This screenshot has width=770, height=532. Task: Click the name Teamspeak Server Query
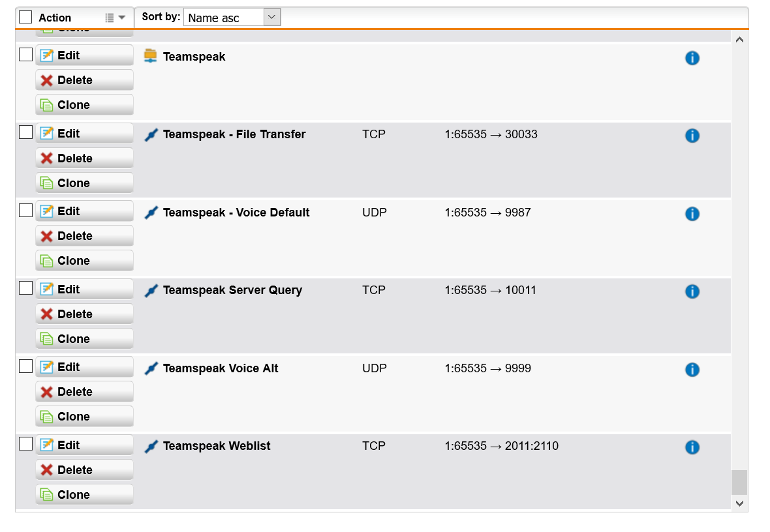(x=232, y=290)
